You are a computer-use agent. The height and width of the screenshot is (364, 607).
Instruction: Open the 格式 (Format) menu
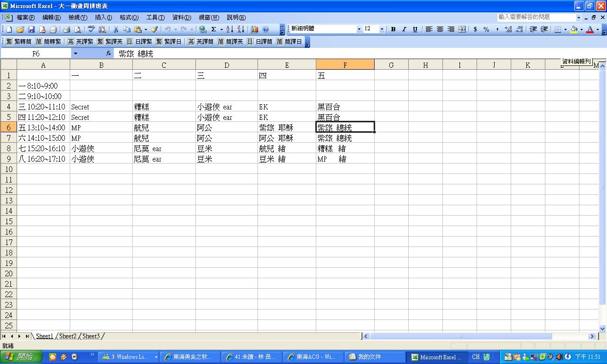click(129, 18)
